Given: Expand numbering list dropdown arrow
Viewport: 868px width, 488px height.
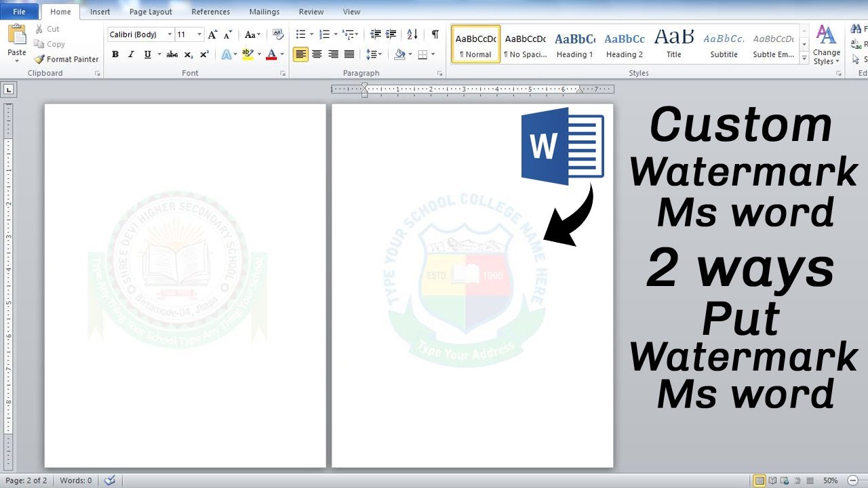Looking at the screenshot, I should click(x=335, y=35).
